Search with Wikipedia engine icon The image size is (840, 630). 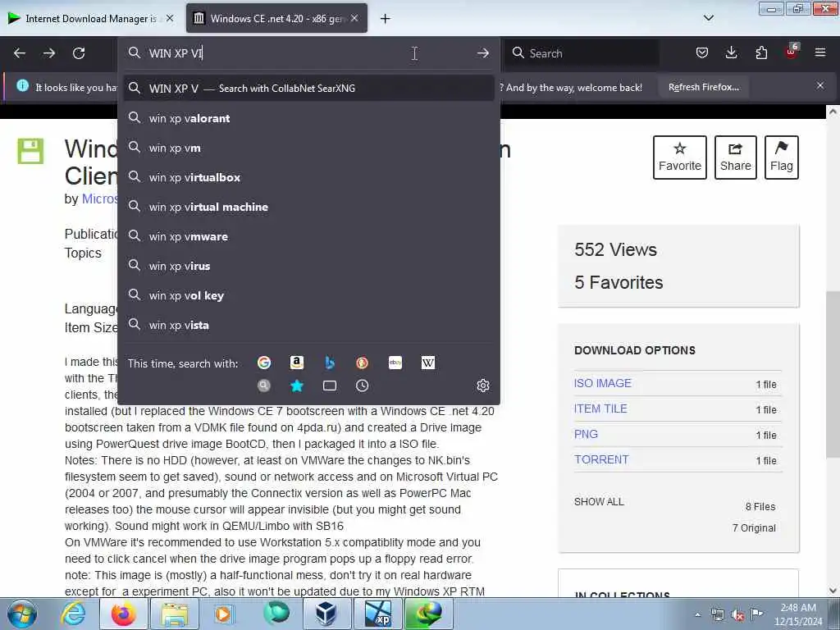tap(428, 363)
